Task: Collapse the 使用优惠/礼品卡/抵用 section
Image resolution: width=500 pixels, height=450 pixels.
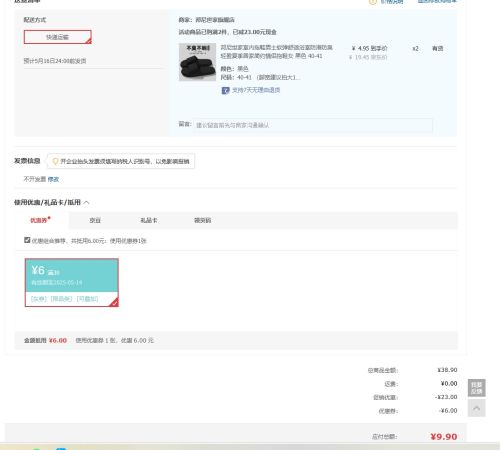Action: click(86, 202)
